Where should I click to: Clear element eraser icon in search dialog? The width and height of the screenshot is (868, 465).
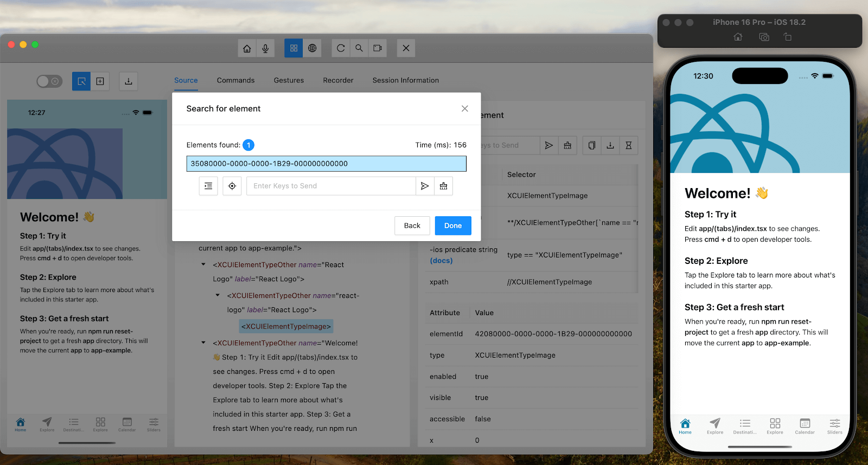point(444,186)
